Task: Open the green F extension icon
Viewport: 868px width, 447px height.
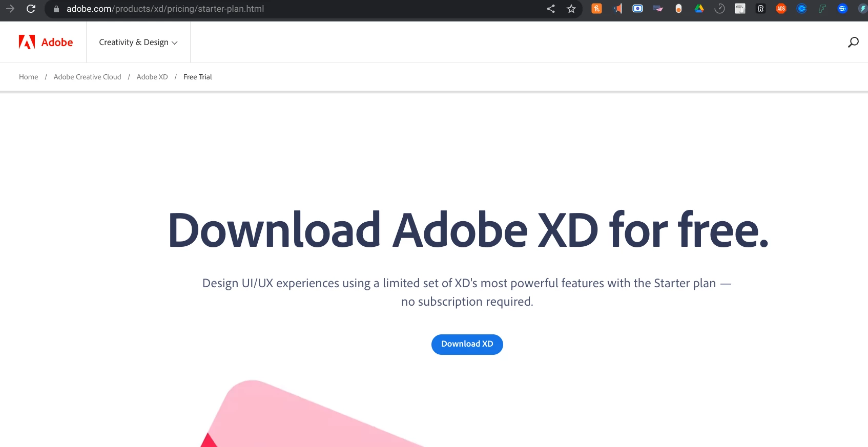Action: point(822,8)
